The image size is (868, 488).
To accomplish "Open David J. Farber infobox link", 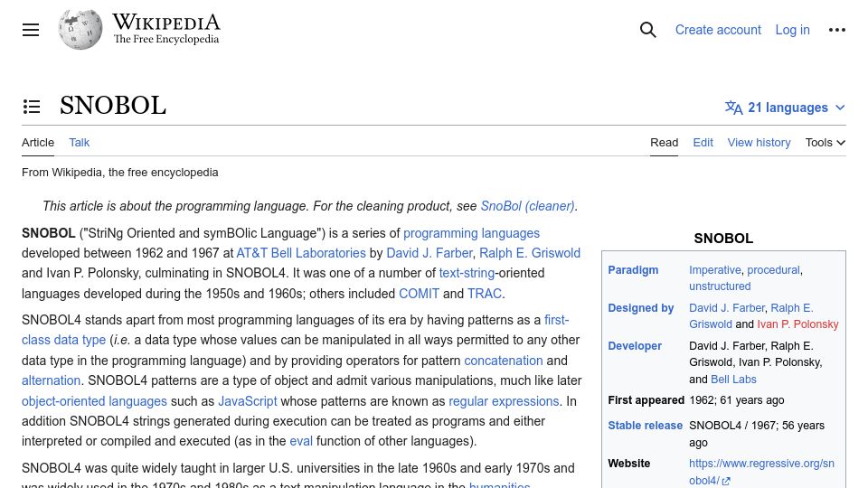I will tap(726, 307).
